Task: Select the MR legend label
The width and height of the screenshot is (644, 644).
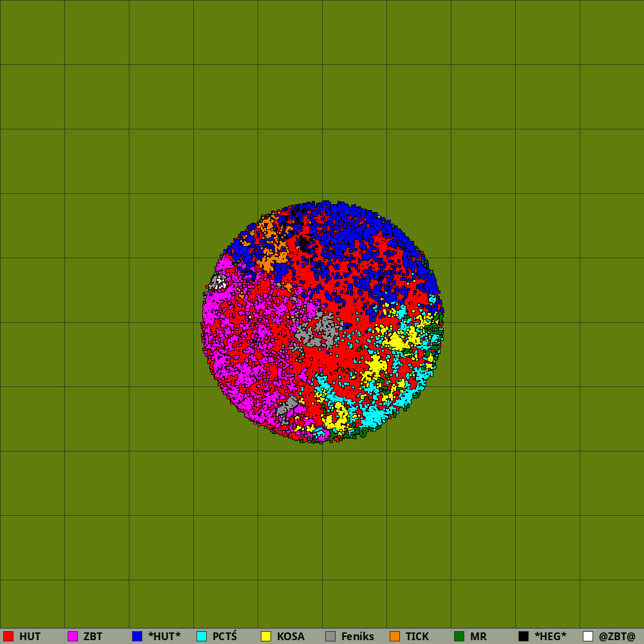Action: (x=478, y=637)
